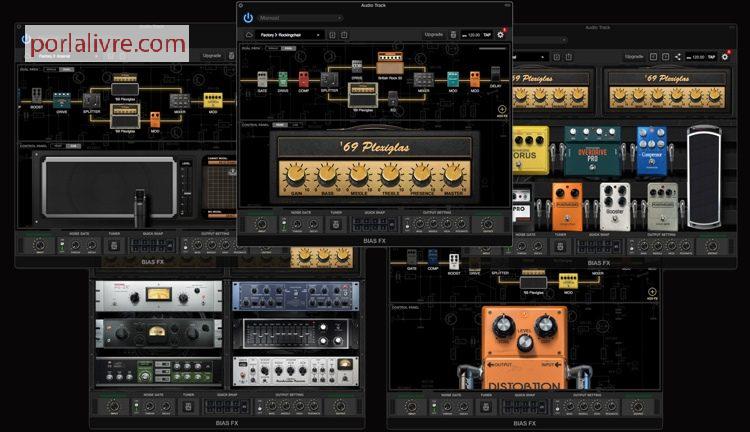
Task: Click the pedal icon right of front Upgrade
Action: (x=453, y=34)
